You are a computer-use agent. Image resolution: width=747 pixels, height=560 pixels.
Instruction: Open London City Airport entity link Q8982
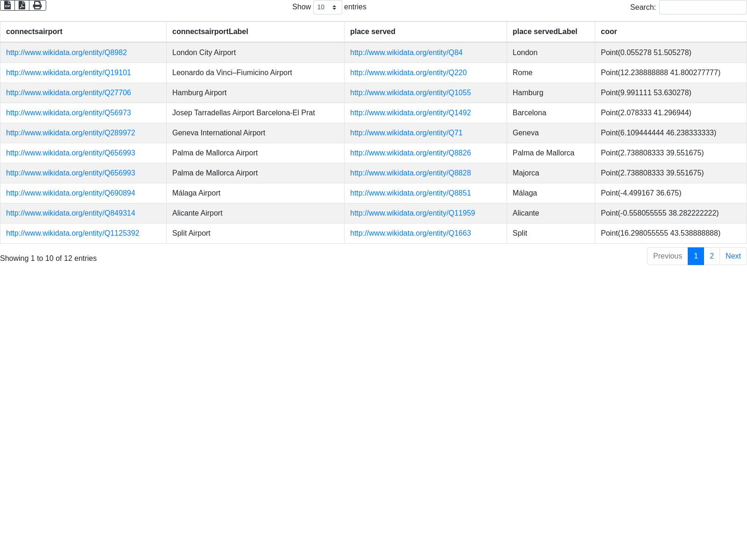tap(66, 53)
